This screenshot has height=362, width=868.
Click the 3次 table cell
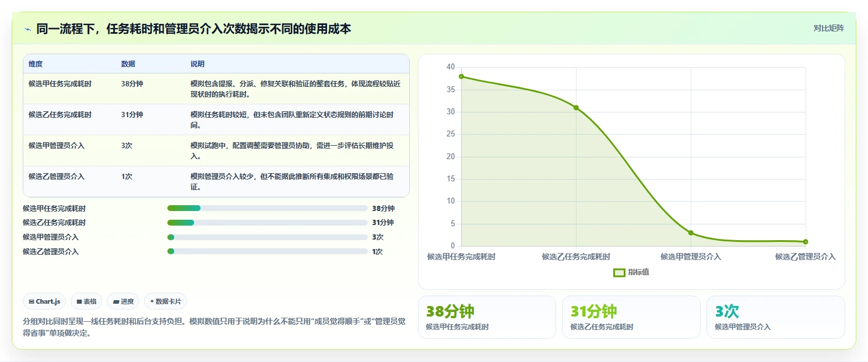127,146
